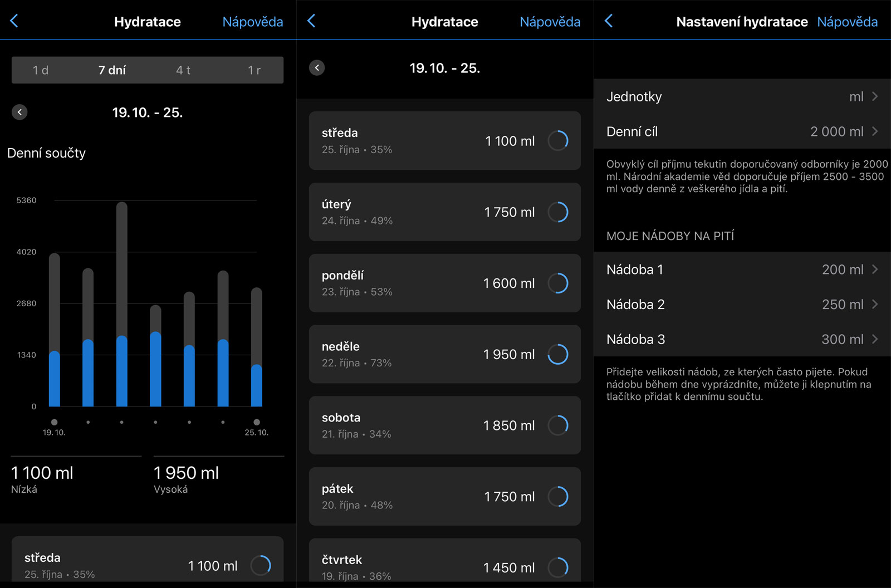Tap the 19. 10. axis dot marker

click(x=54, y=422)
